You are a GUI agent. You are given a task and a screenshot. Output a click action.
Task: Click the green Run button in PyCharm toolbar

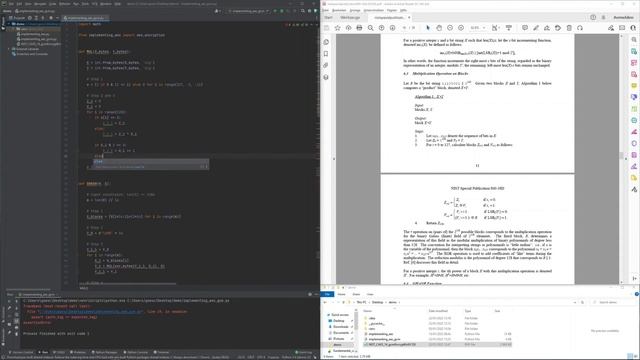pyautogui.click(x=275, y=11)
